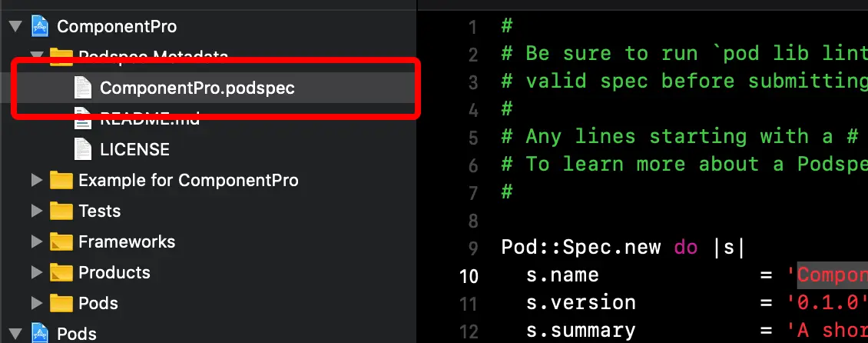Image resolution: width=868 pixels, height=343 pixels.
Task: Click the Tests folder icon
Action: (x=61, y=211)
